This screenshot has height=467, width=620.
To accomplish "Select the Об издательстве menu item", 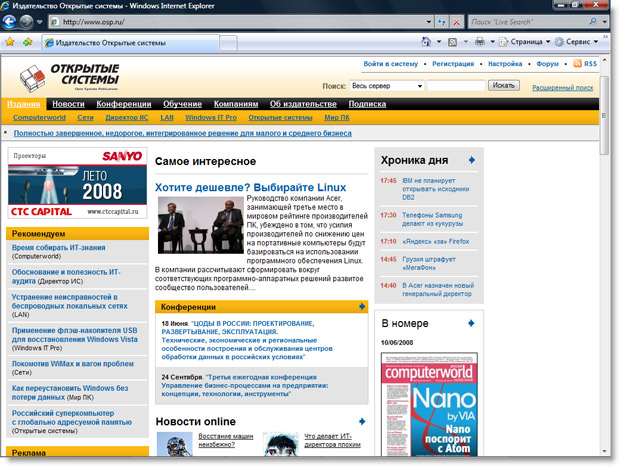I will (303, 104).
